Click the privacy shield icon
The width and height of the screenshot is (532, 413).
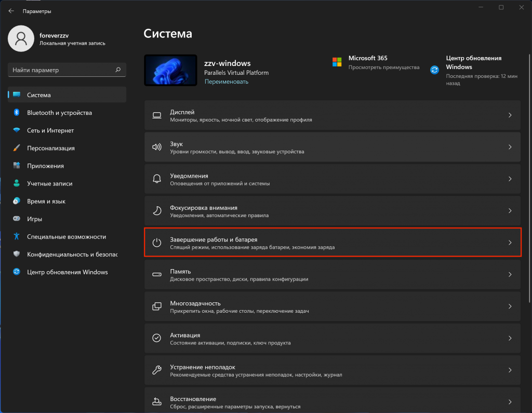[x=17, y=254]
